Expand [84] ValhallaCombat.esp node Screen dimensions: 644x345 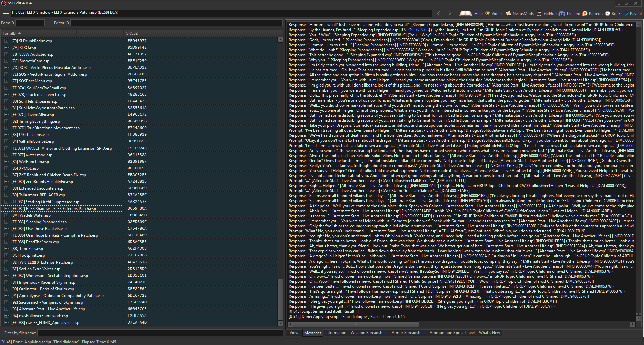6,141
